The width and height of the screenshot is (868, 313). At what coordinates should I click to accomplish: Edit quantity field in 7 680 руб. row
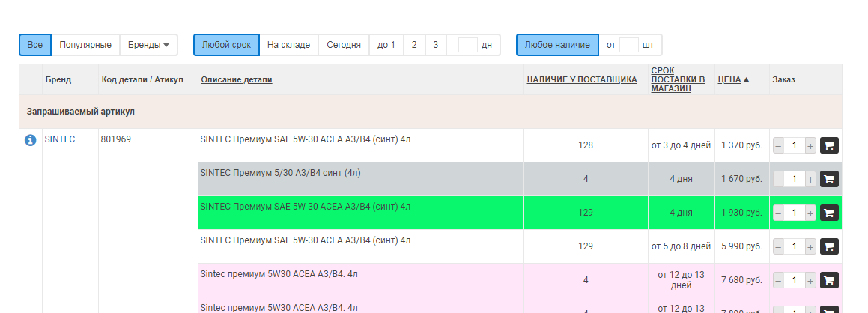795,281
